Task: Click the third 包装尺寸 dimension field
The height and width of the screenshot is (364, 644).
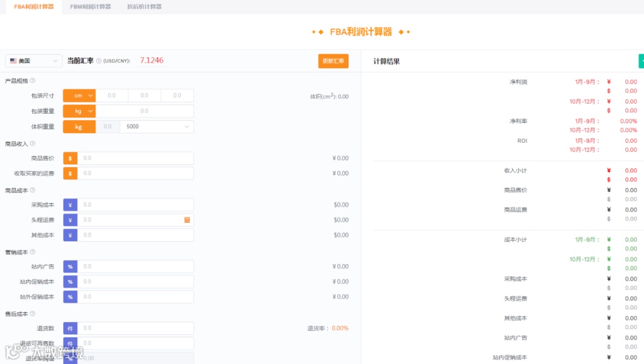Action: 177,95
